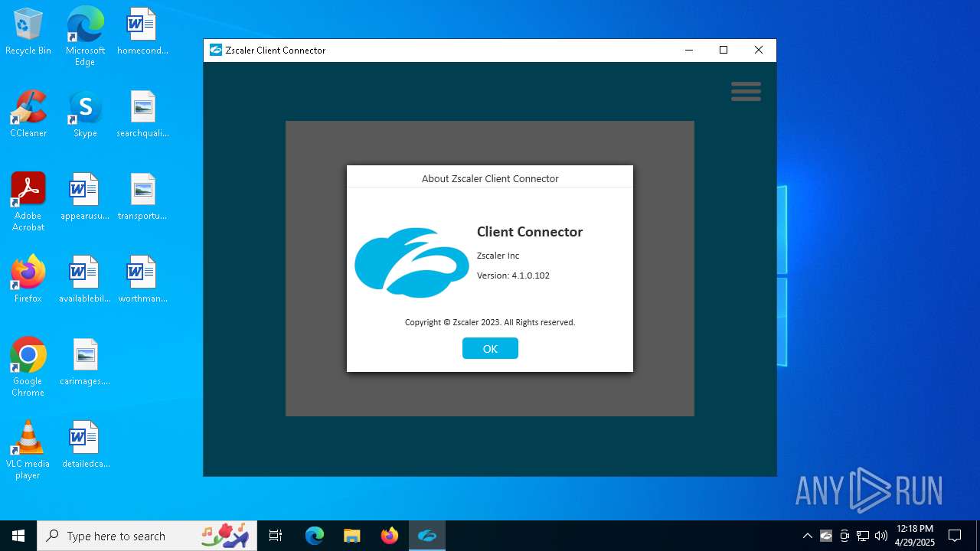Click the Zscaler taskbar button

click(426, 536)
